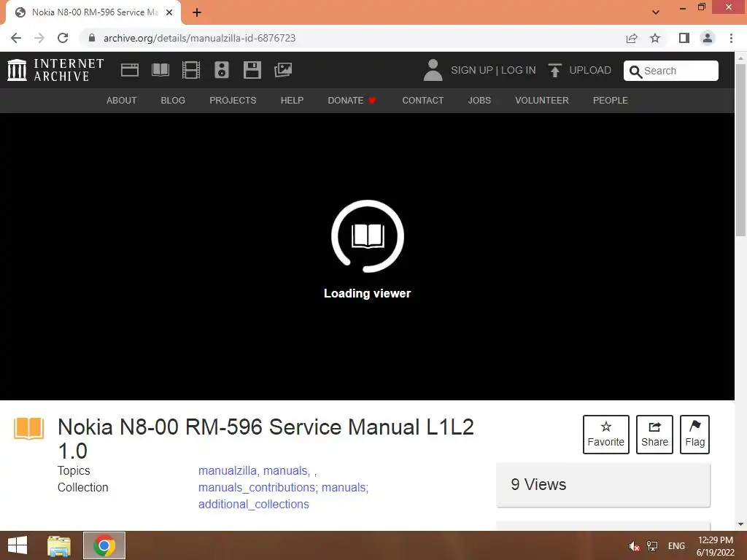Image resolution: width=747 pixels, height=560 pixels.
Task: Close the Nokia N8-00 tab
Action: coord(169,12)
